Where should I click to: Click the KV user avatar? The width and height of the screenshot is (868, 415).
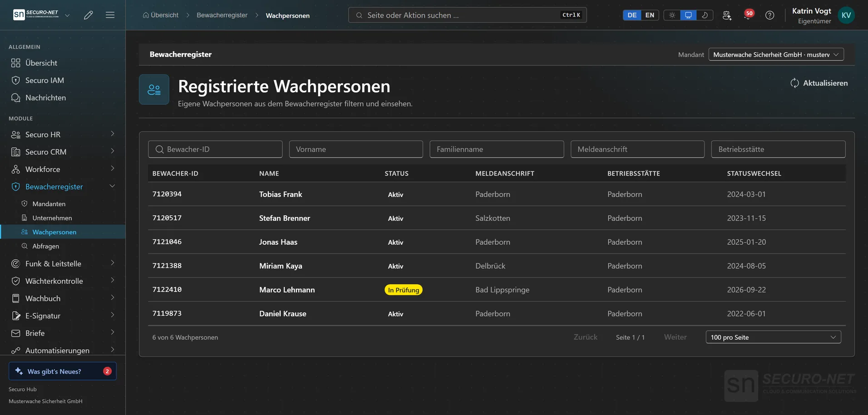tap(846, 15)
